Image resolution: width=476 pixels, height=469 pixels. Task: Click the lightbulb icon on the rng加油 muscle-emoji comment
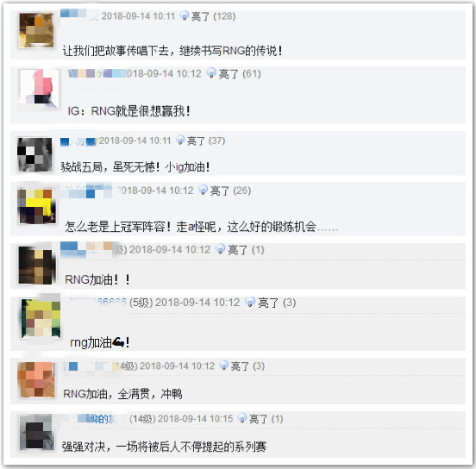[250, 302]
